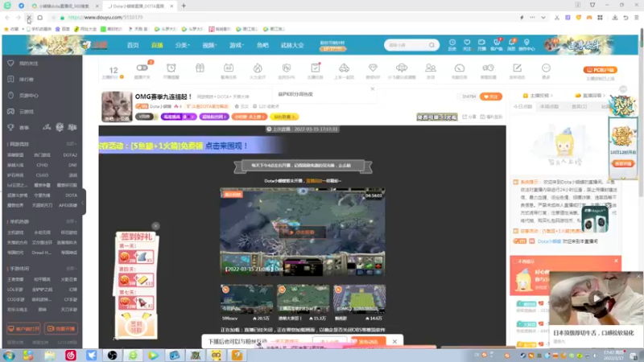
Task: Click the speedometer gauge icon
Action: tap(459, 68)
